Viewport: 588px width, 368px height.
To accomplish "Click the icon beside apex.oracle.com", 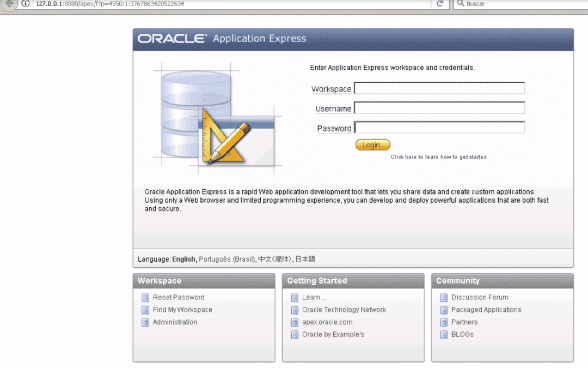I will point(295,323).
